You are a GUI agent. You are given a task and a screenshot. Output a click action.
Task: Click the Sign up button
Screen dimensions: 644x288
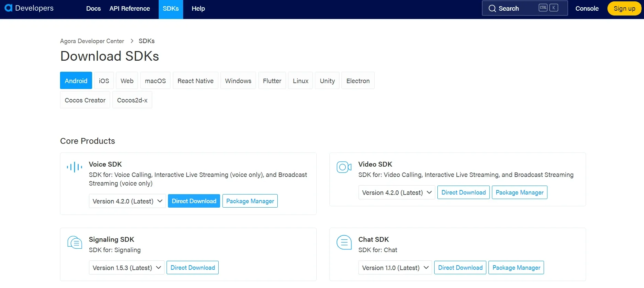(624, 9)
